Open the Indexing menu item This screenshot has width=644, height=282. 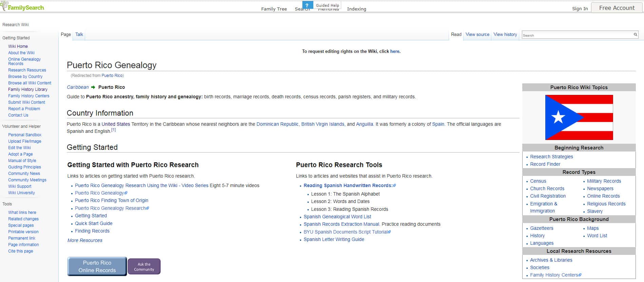click(356, 9)
